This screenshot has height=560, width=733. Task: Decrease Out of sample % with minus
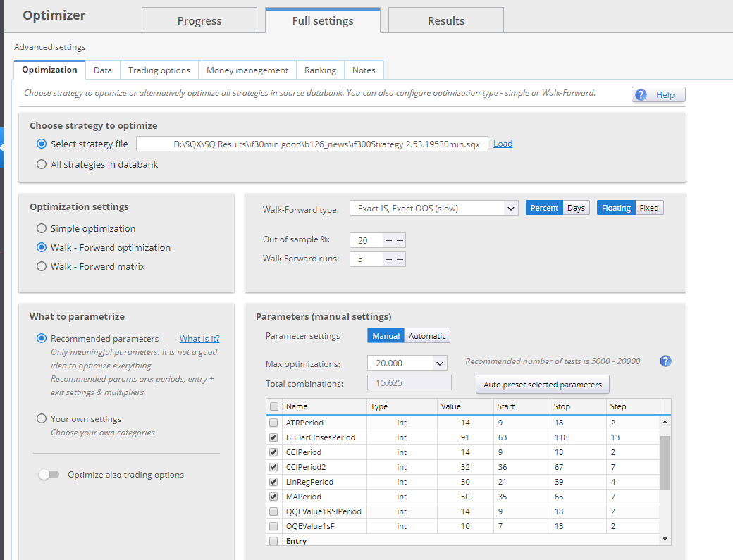(x=388, y=240)
